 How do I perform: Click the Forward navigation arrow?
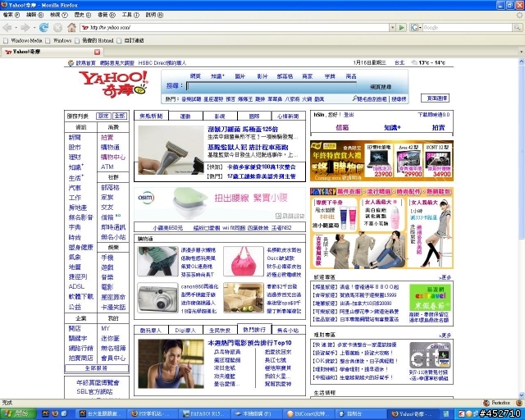pos(25,27)
